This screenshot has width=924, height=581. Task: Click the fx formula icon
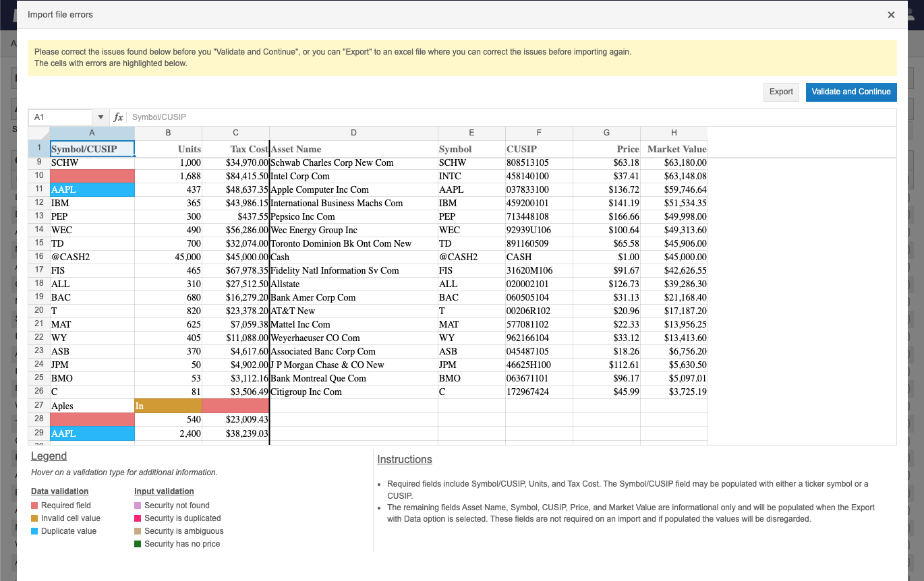click(x=118, y=117)
